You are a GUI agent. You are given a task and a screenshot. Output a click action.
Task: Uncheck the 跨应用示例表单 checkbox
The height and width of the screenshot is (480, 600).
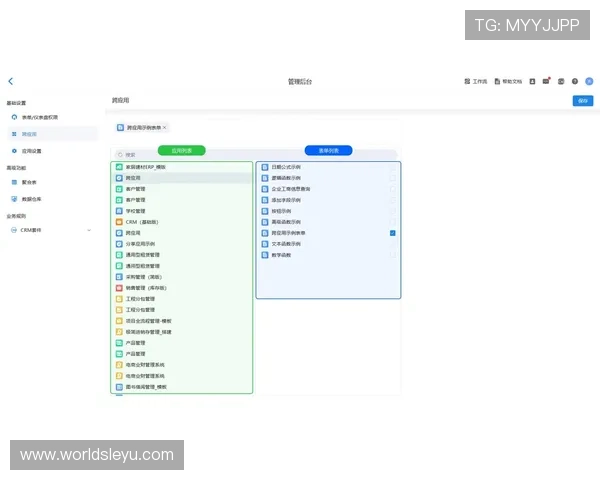click(393, 232)
